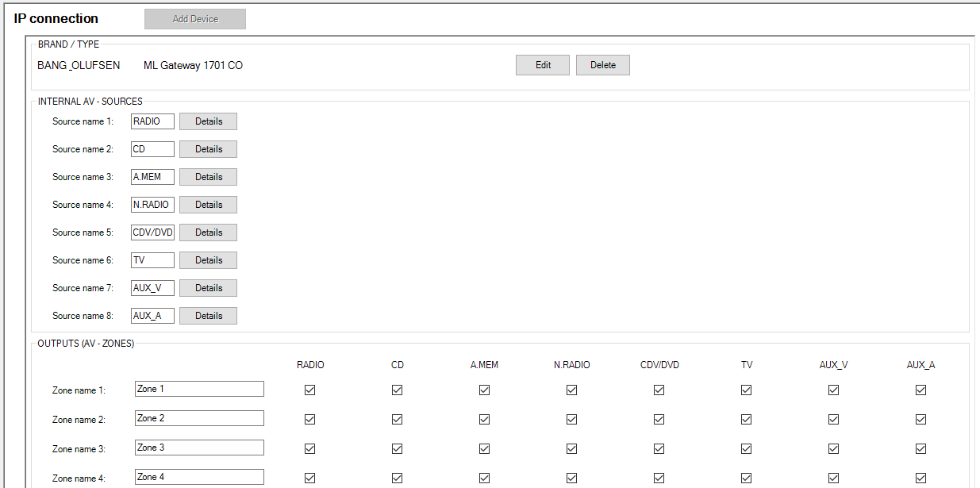Open Details for Source name 2 (CD)
Viewport: 980px width, 488px height.
click(x=208, y=149)
